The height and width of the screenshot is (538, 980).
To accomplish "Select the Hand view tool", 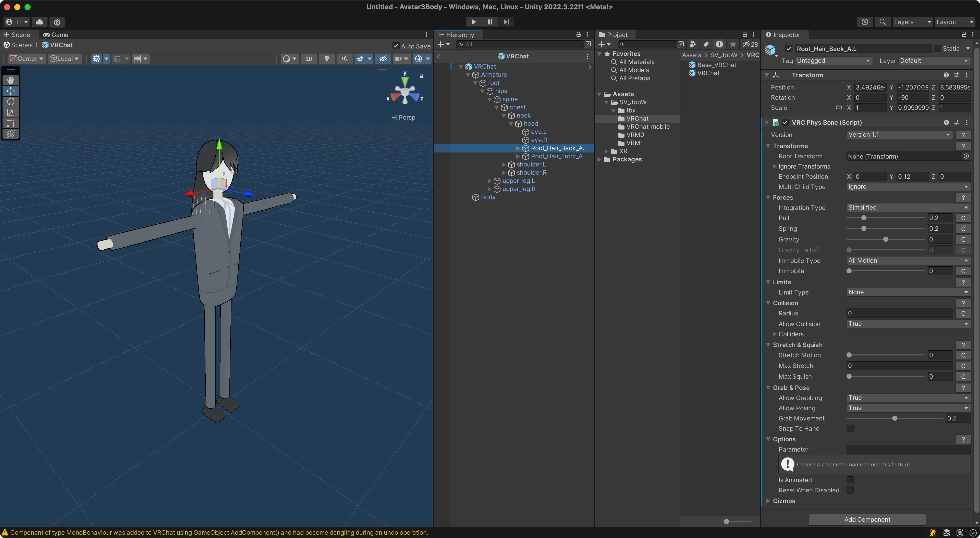I will tap(11, 80).
